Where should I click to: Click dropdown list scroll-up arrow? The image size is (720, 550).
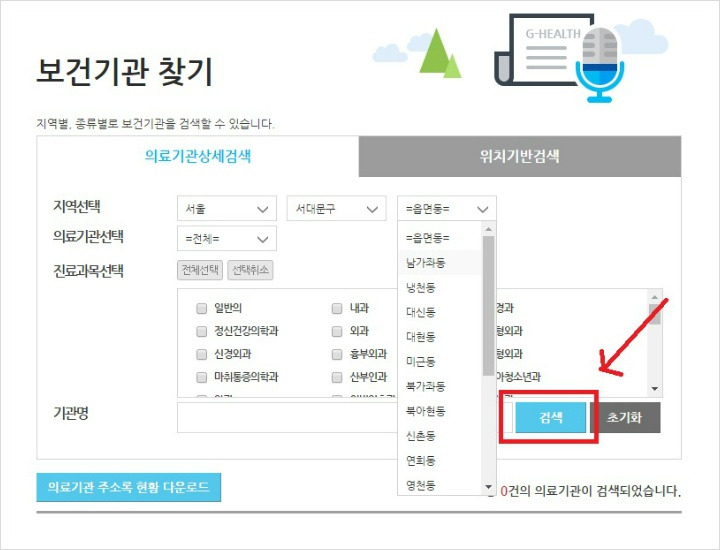pos(489,229)
